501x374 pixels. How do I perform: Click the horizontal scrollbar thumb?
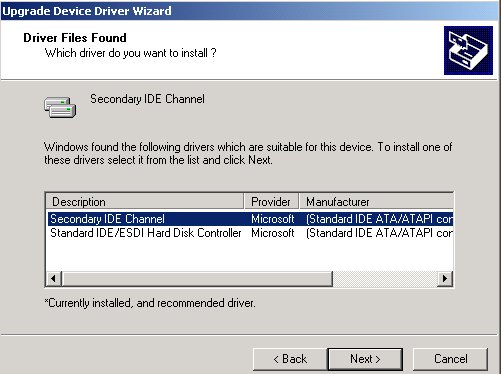(197, 278)
